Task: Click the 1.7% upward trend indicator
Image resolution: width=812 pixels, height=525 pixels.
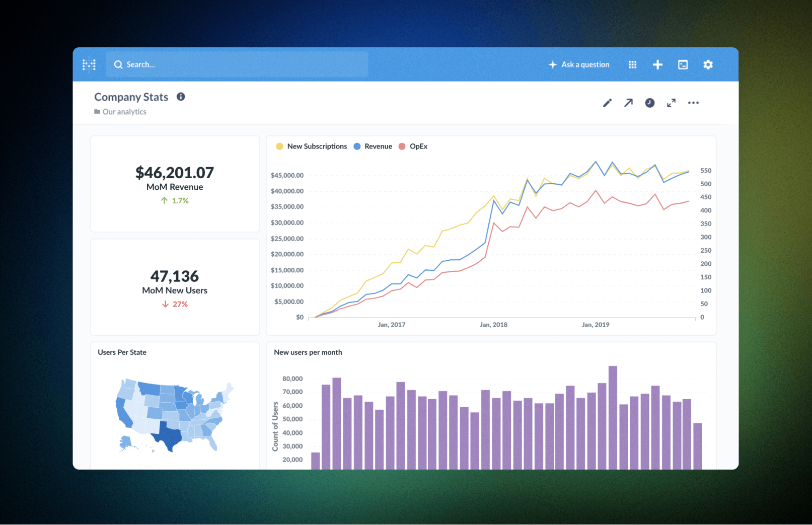Action: 175,200
